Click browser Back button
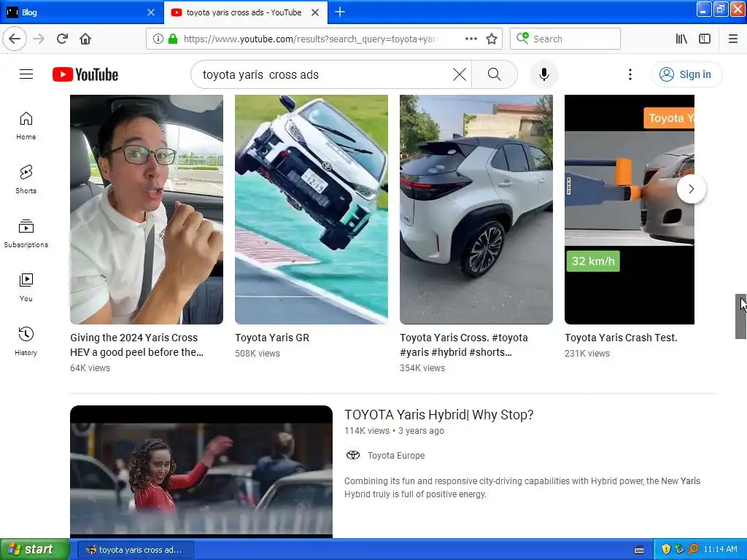747x560 pixels. [15, 39]
